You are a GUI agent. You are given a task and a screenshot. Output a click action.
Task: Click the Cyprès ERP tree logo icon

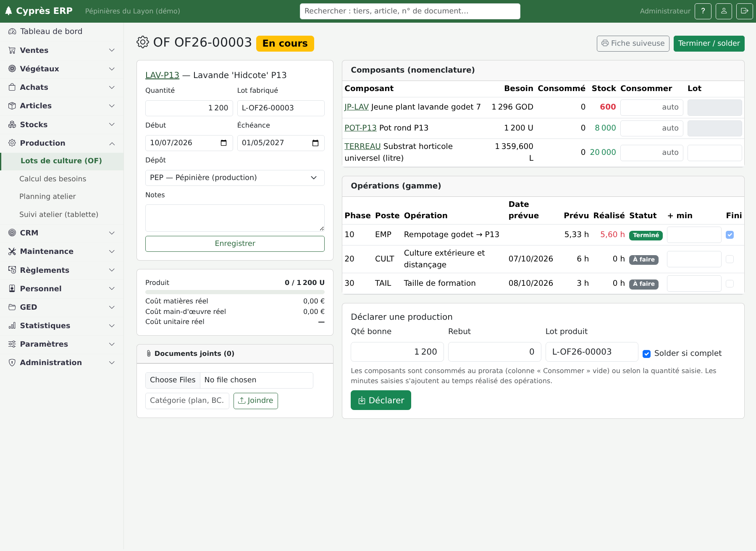pos(8,11)
